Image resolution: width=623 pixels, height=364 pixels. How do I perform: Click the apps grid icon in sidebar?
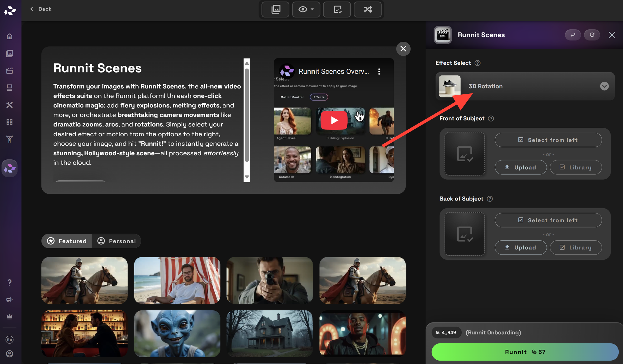[x=10, y=122]
